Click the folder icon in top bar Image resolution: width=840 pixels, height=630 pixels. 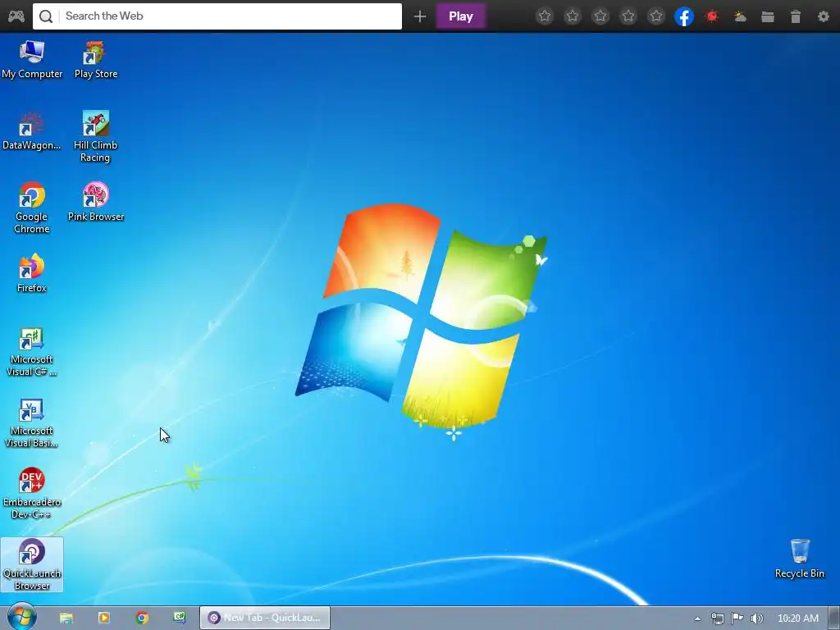768,16
